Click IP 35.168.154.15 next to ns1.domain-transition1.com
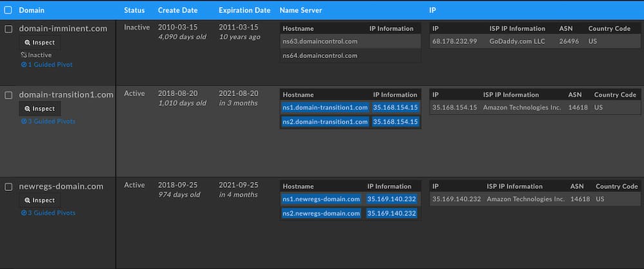The width and height of the screenshot is (644, 269). (x=395, y=108)
